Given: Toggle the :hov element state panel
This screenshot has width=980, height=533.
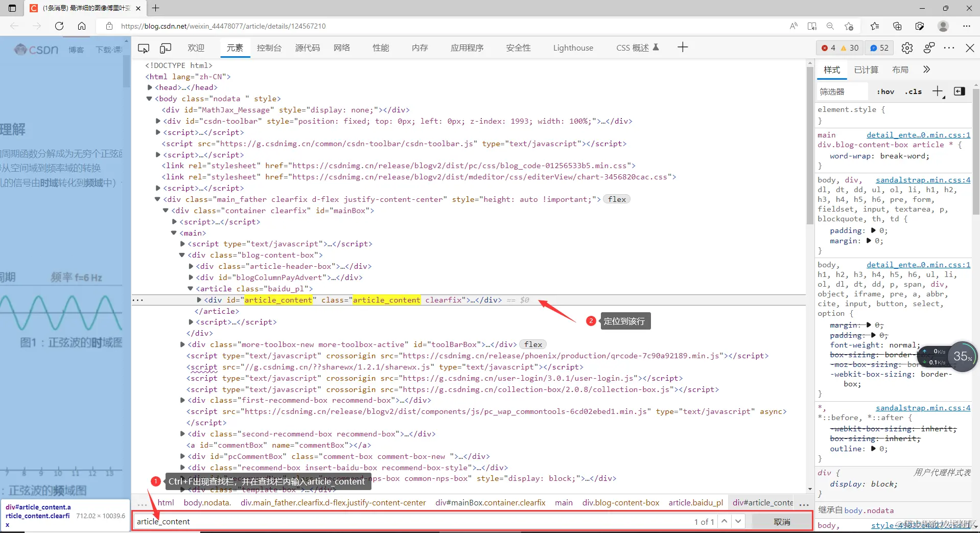Looking at the screenshot, I should click(885, 91).
